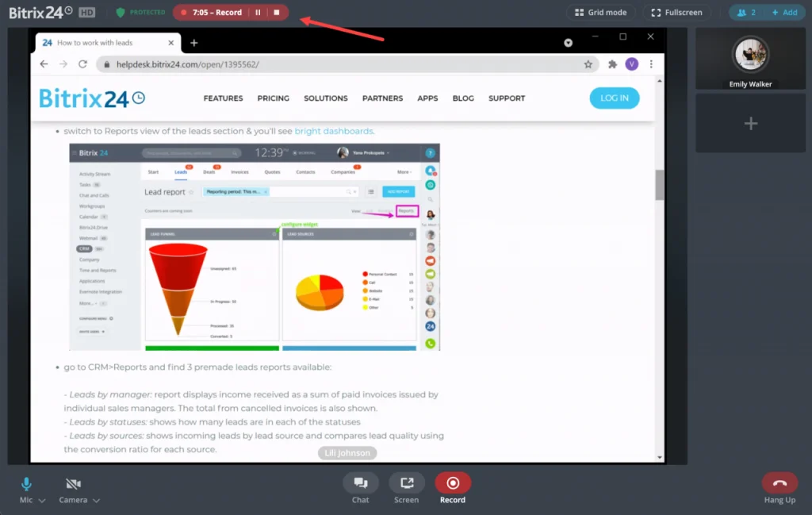This screenshot has height=515, width=812.
Task: Toggle Screen sharing
Action: tap(407, 488)
